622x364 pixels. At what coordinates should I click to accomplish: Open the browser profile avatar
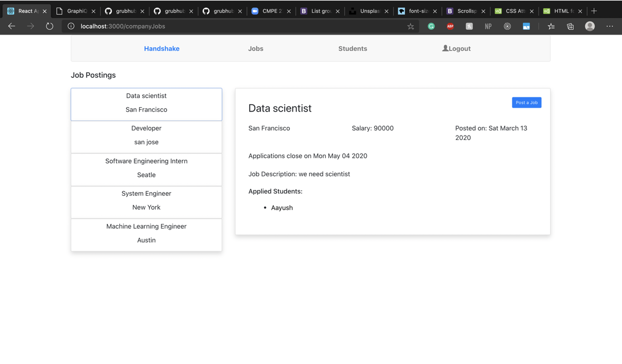pos(590,26)
